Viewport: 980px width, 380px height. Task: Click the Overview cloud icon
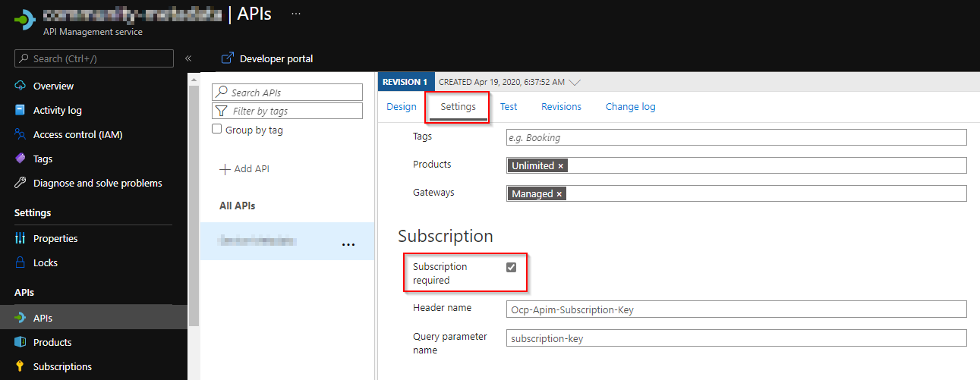20,86
